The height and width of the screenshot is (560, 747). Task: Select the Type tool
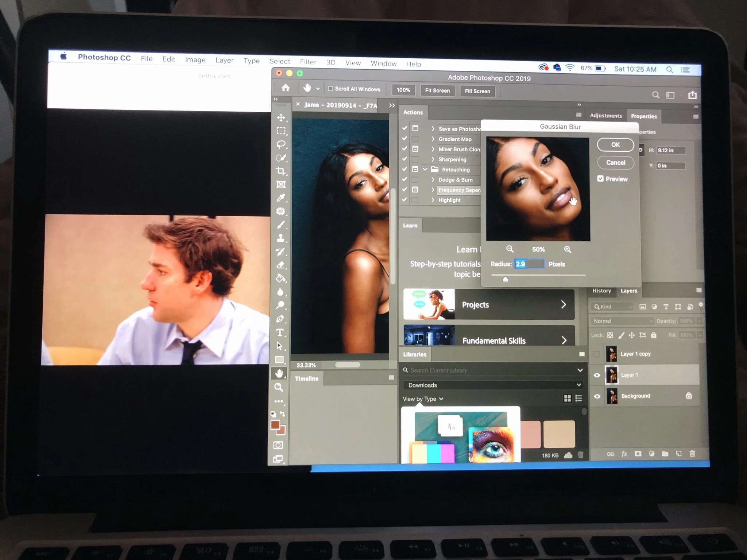coord(280,332)
